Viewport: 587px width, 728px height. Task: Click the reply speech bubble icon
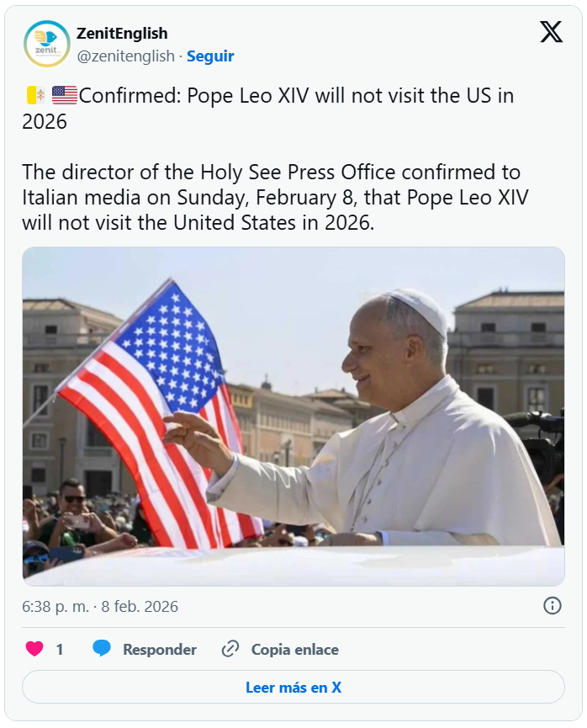(x=102, y=649)
